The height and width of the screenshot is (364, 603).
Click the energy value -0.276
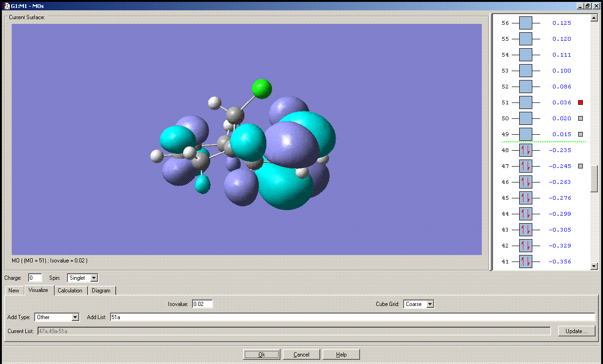click(560, 198)
